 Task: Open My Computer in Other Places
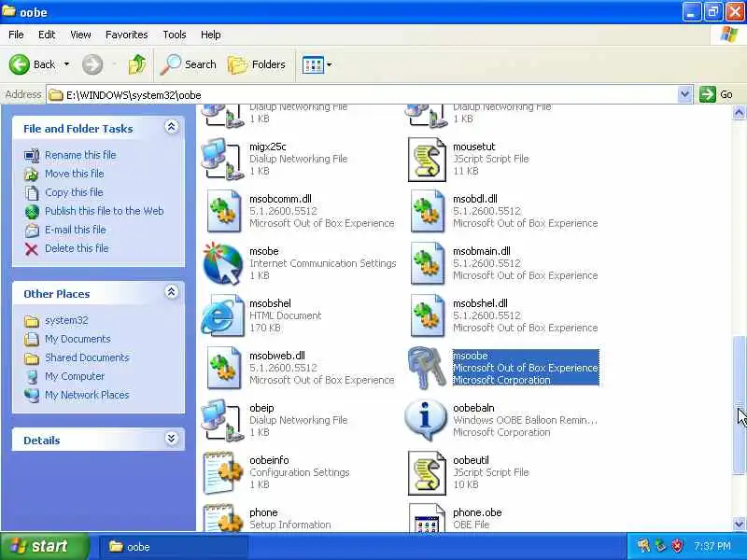coord(75,376)
